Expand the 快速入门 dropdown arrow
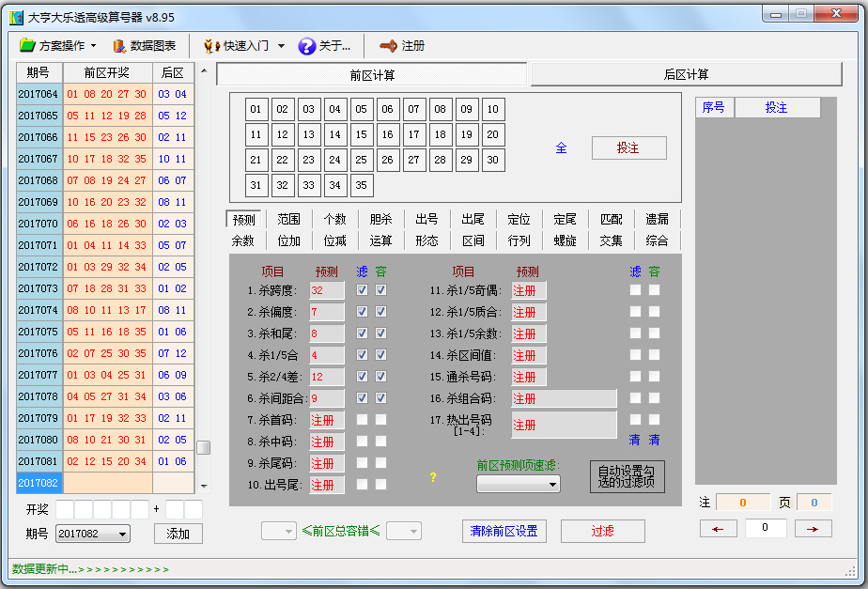868x589 pixels. (281, 46)
